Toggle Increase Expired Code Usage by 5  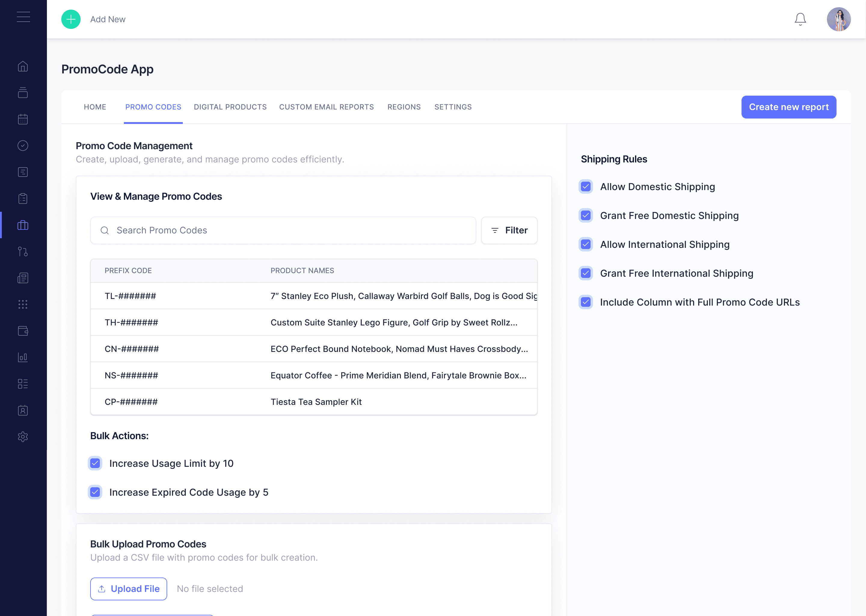(x=95, y=492)
